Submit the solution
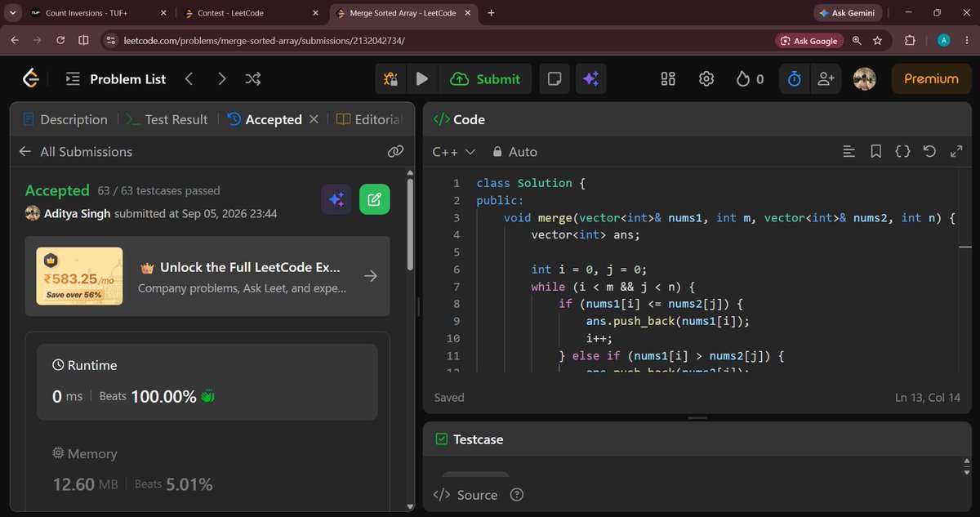 (x=486, y=79)
